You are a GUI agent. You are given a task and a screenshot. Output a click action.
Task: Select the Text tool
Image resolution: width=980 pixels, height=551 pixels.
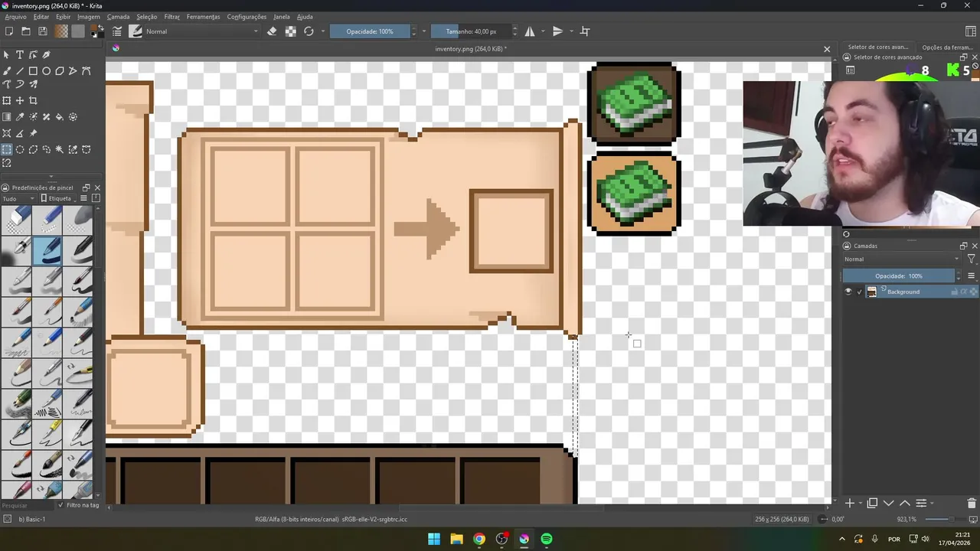click(20, 55)
